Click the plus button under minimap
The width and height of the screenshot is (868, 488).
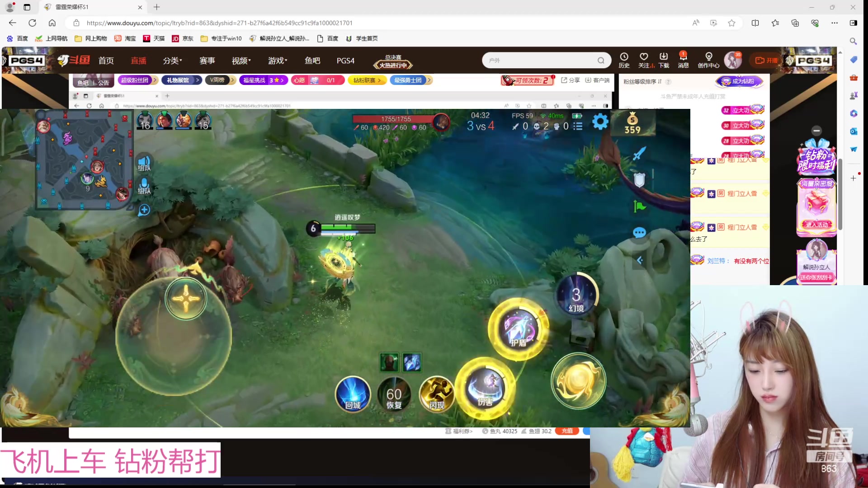point(144,210)
